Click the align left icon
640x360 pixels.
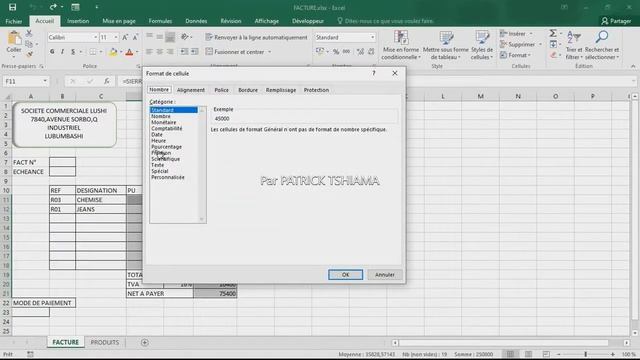coord(149,52)
